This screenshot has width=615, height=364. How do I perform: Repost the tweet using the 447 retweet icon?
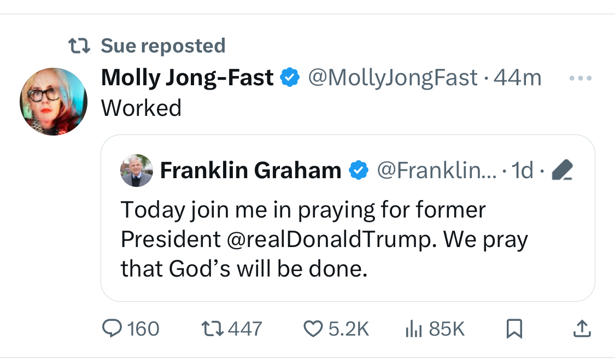[x=212, y=328]
